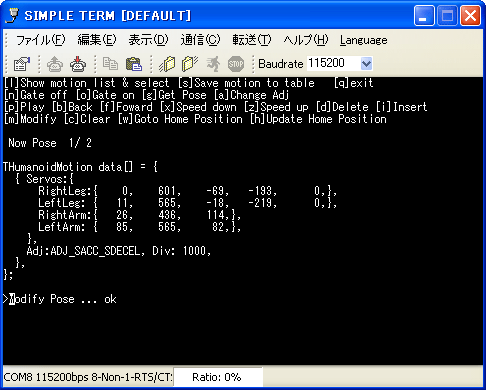This screenshot has width=486, height=390.
Task: Open the properties settings toolbar icon
Action: pyautogui.click(x=22, y=64)
